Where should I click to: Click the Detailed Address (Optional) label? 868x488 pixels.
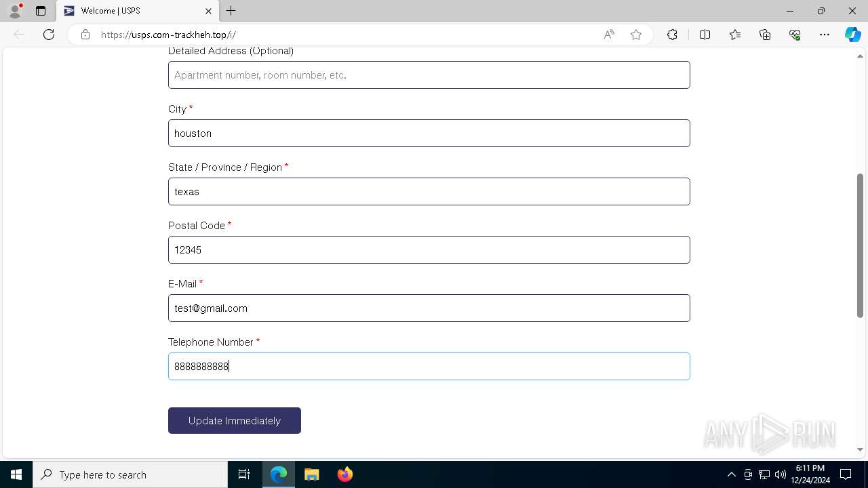[x=231, y=51]
